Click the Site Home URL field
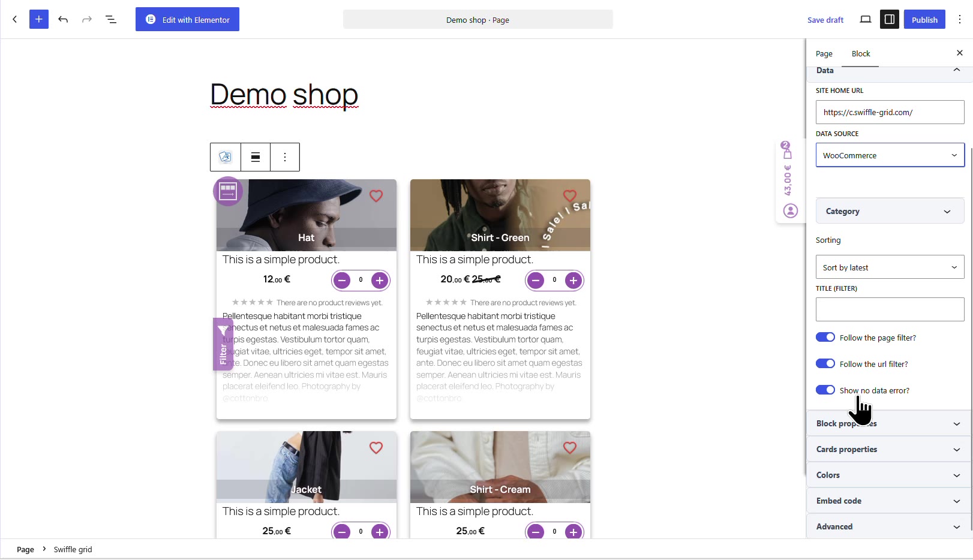The height and width of the screenshot is (560, 973). pos(890,112)
